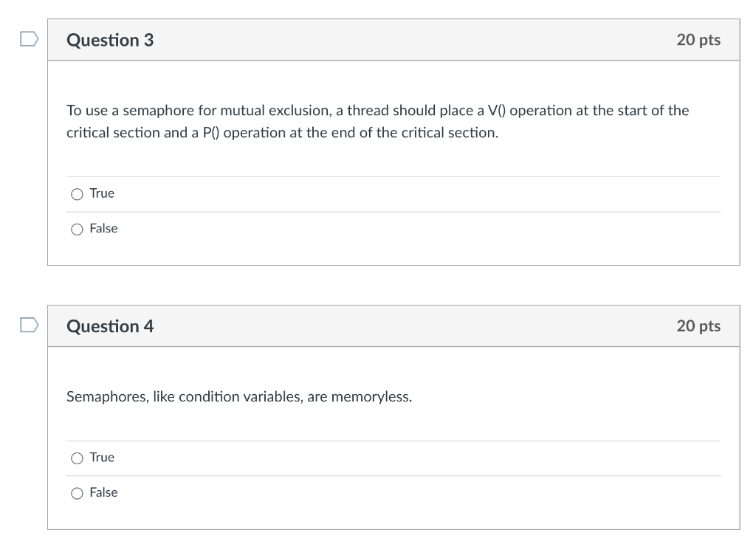This screenshot has height=541, width=756.
Task: Click the 'True' label text in Question 3
Action: point(102,193)
